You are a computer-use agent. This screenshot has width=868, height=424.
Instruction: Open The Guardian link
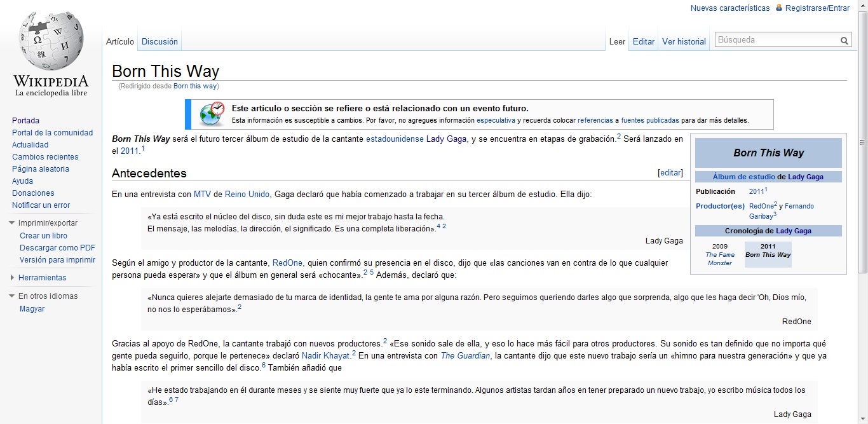(x=465, y=356)
